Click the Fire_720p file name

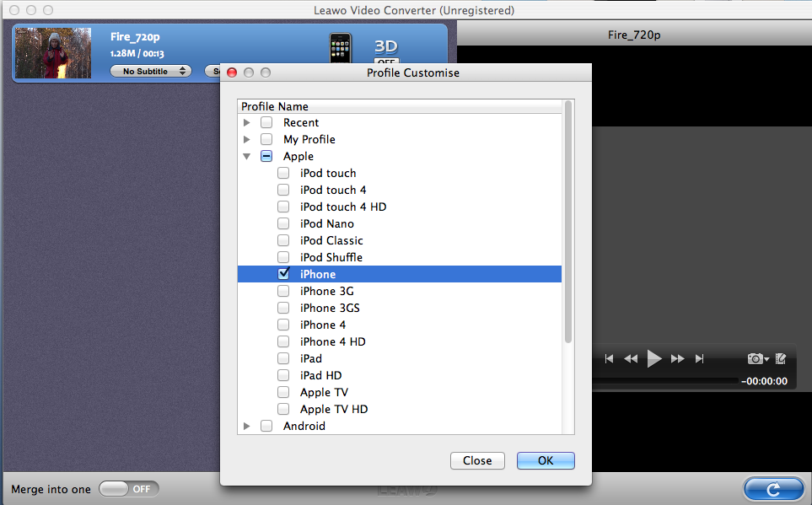(x=135, y=37)
